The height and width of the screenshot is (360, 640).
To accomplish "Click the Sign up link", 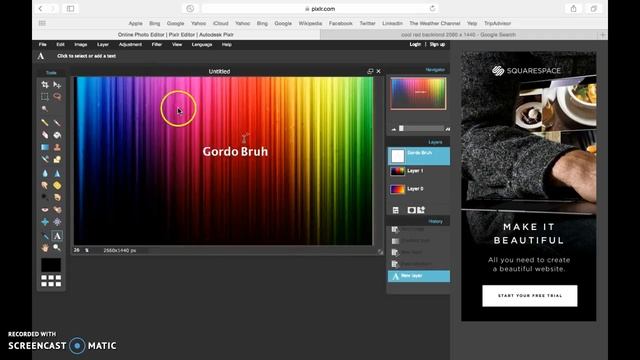I will [437, 44].
